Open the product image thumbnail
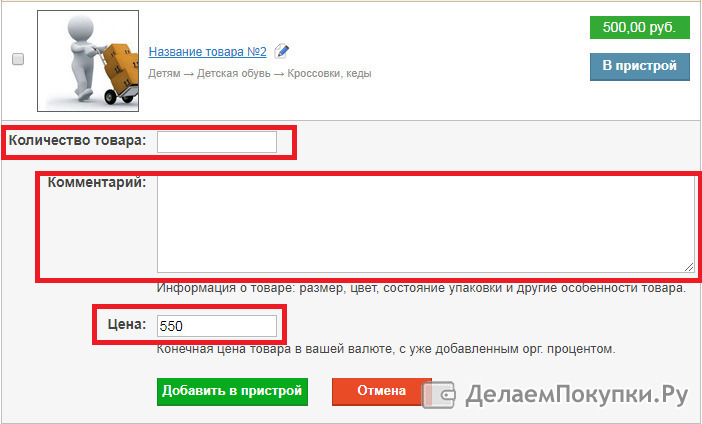The width and height of the screenshot is (702, 424). coord(88,61)
